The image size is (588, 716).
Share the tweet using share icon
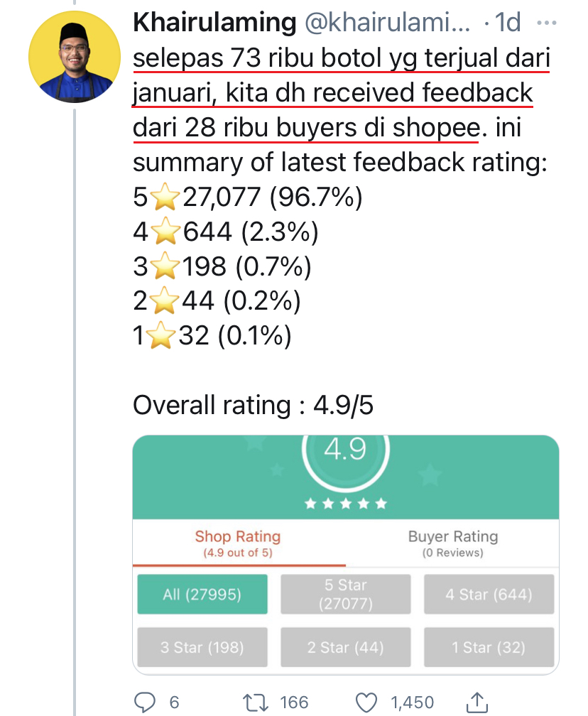tap(479, 702)
